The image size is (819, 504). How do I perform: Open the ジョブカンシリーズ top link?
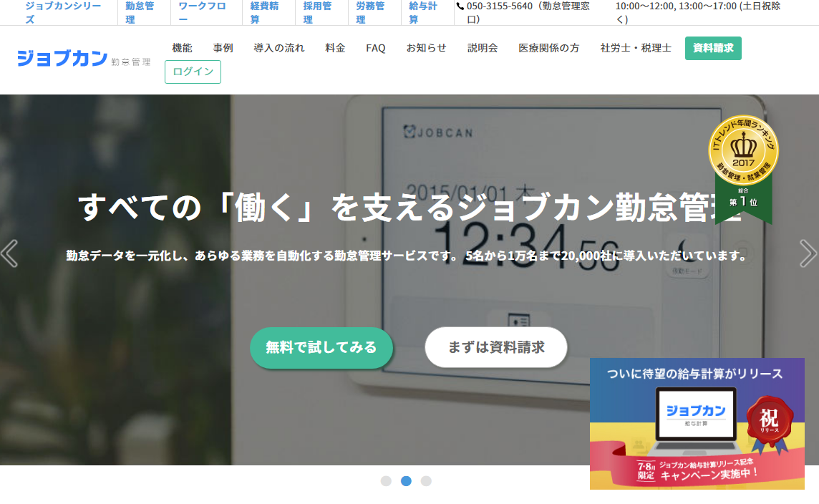(x=63, y=13)
